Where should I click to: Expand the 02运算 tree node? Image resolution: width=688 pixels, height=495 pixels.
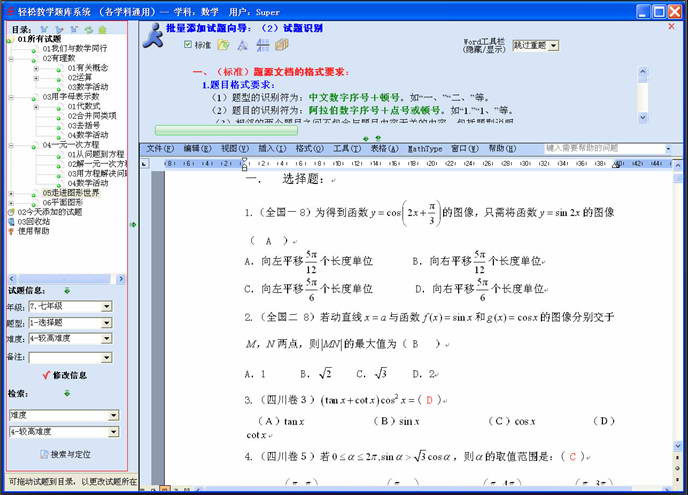tap(36, 78)
